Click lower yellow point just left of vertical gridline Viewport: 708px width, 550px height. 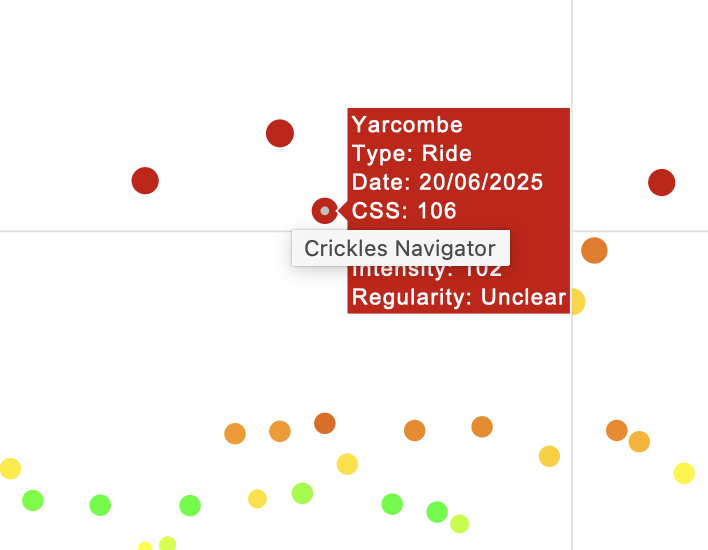tap(549, 456)
